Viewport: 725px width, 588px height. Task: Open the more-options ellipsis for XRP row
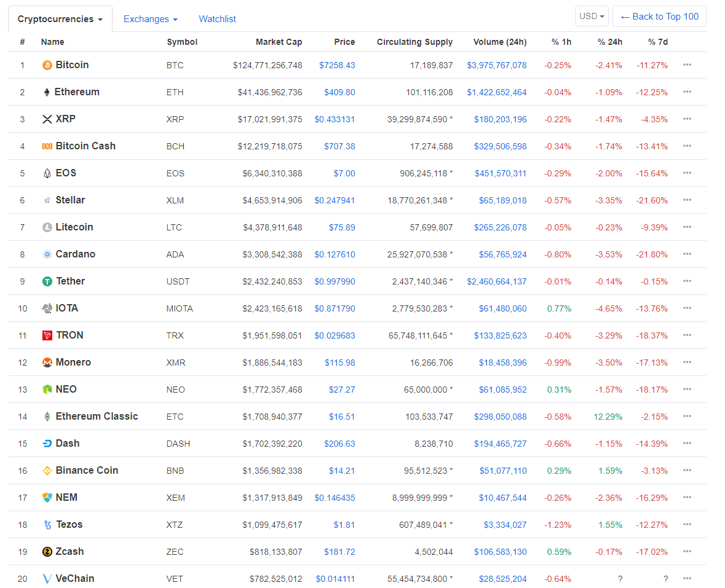(687, 119)
